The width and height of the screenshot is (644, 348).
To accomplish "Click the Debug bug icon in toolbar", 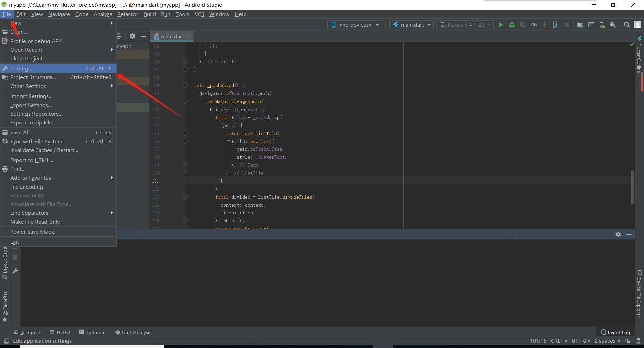I will 512,25.
